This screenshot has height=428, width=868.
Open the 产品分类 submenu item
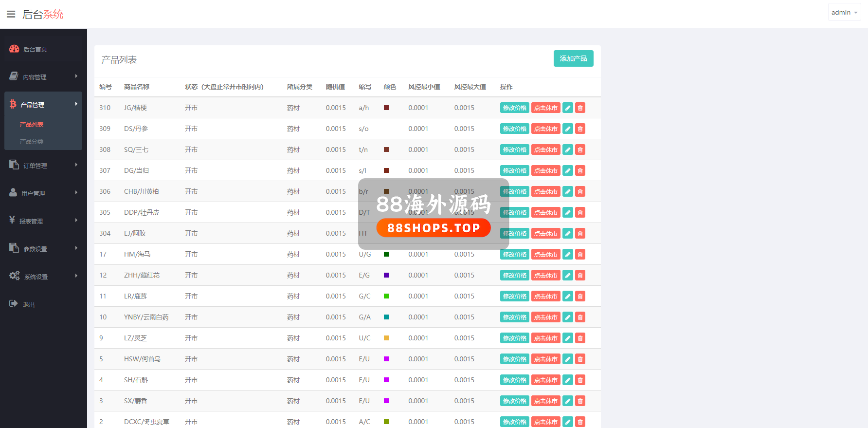click(32, 141)
